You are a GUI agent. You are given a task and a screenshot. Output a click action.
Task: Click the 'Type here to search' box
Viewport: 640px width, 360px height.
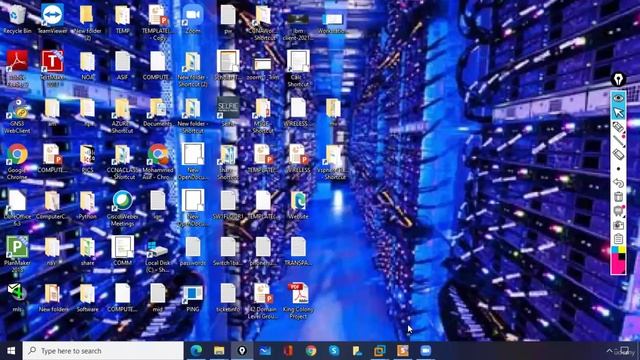click(103, 351)
